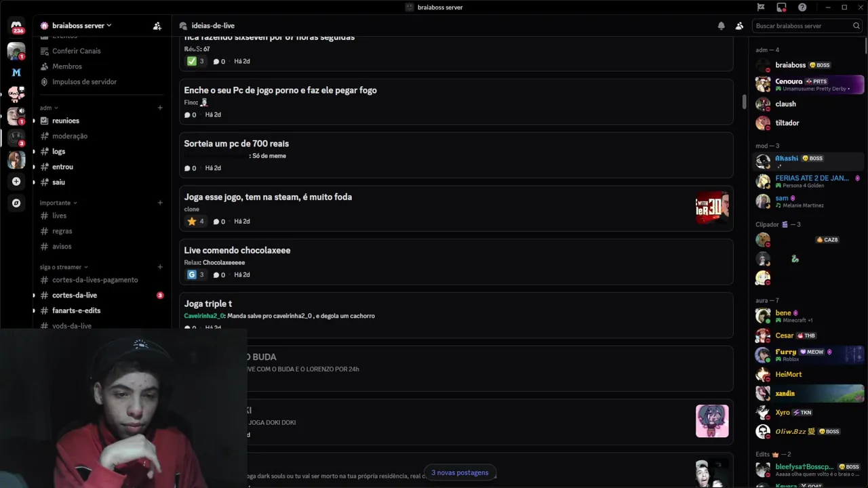Toggle the member list icon

coord(739,26)
